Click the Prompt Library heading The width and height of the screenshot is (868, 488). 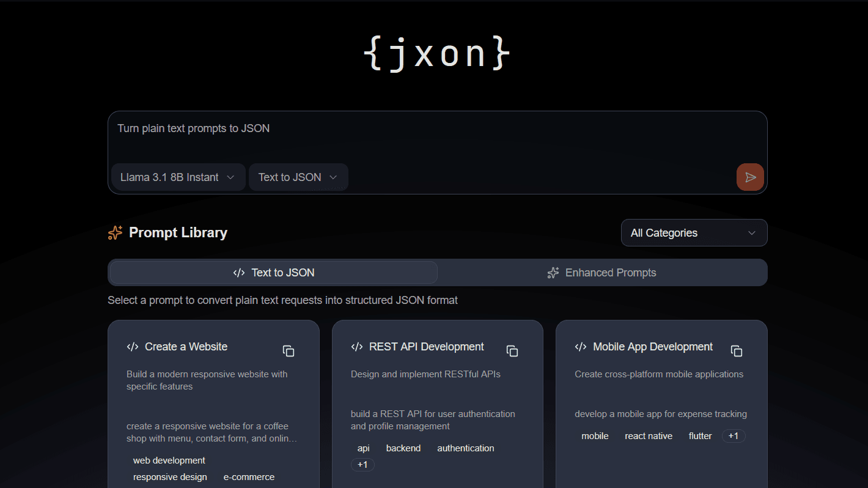pos(178,232)
